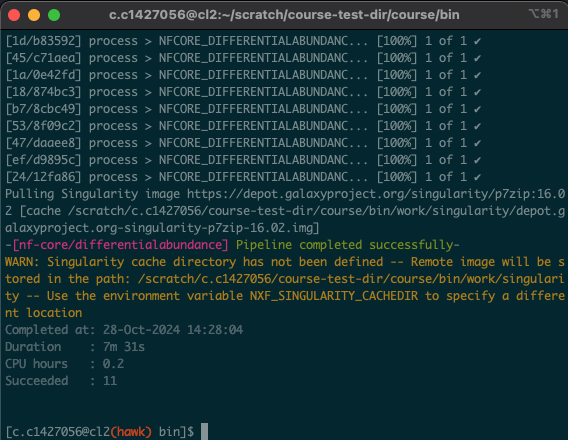This screenshot has width=568, height=440.
Task: Click 'nt location' warning text line
Action: 43,313
